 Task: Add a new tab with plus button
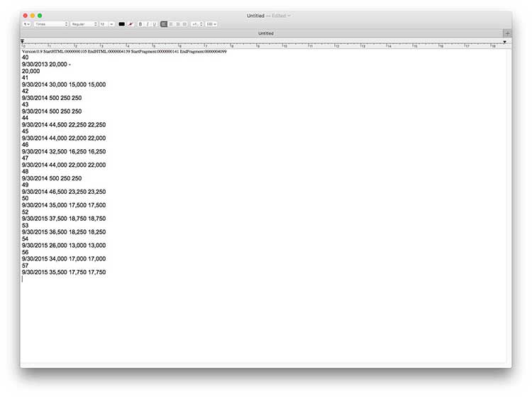[x=506, y=33]
